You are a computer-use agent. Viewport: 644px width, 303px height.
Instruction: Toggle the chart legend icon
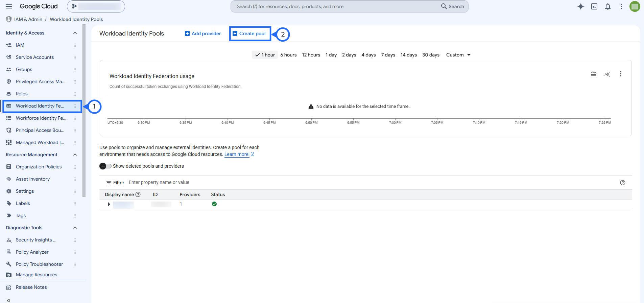pyautogui.click(x=594, y=74)
